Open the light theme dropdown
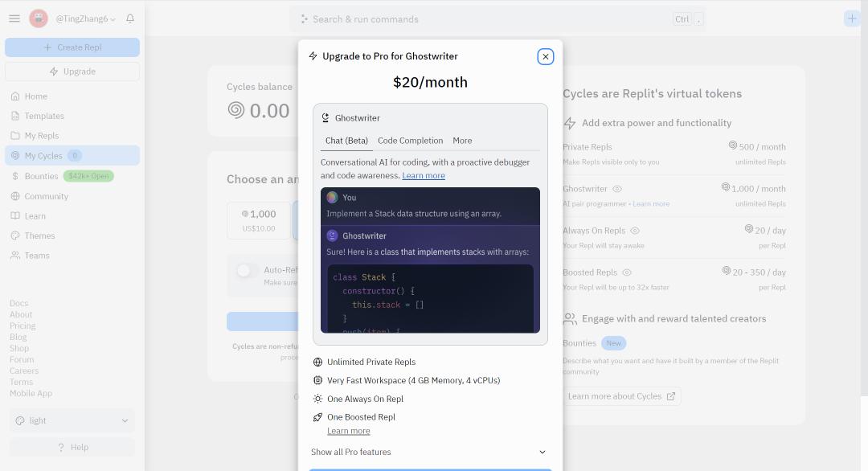Image resolution: width=868 pixels, height=471 pixels. tap(72, 420)
